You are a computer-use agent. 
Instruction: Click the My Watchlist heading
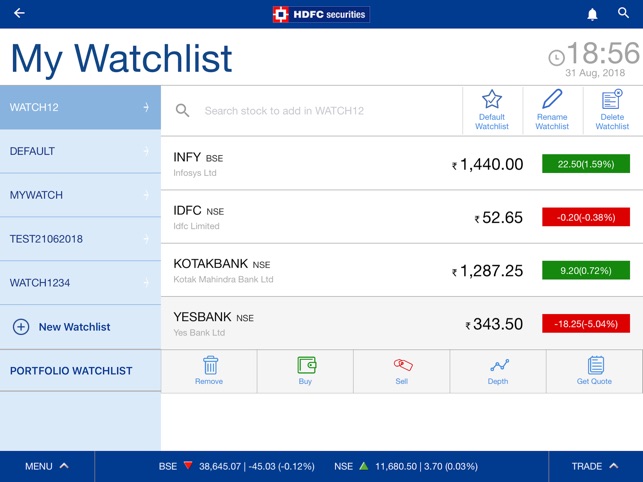pos(121,59)
